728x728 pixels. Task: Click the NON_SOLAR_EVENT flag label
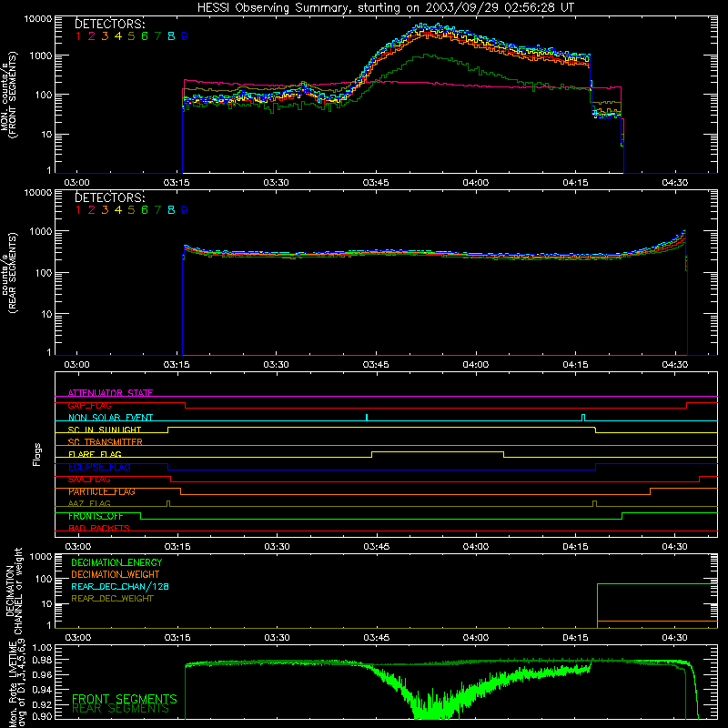(110, 418)
